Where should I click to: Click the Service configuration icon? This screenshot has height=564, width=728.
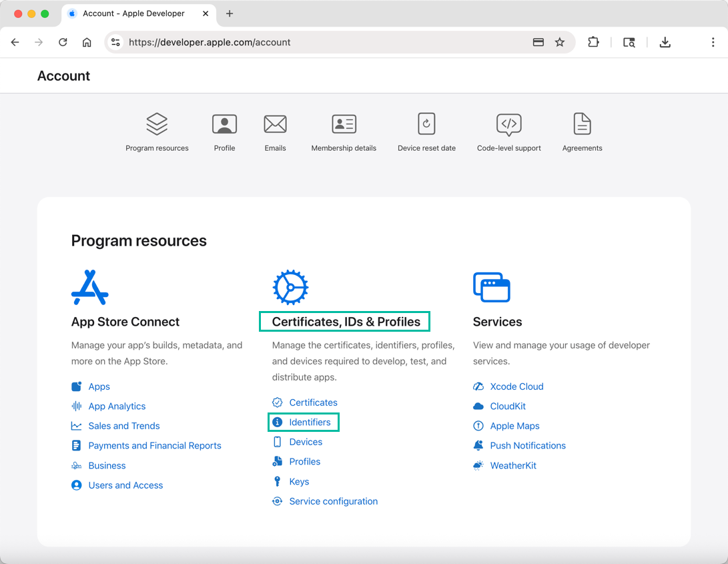tap(278, 501)
